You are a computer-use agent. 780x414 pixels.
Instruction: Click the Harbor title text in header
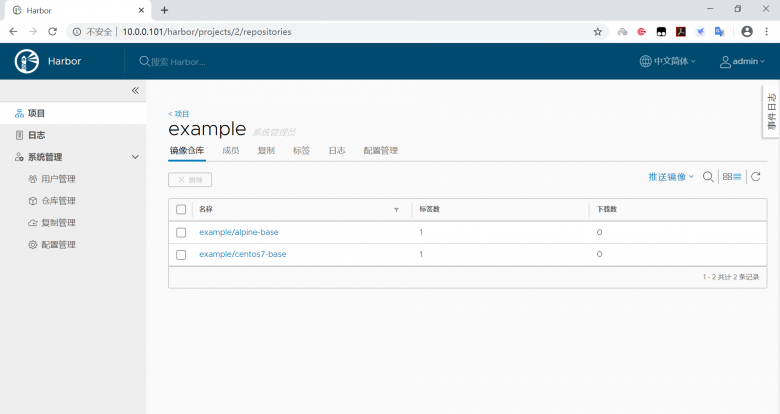[64, 61]
